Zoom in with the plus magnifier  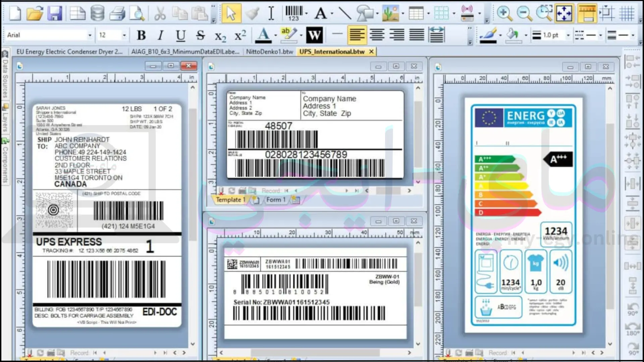click(x=504, y=13)
